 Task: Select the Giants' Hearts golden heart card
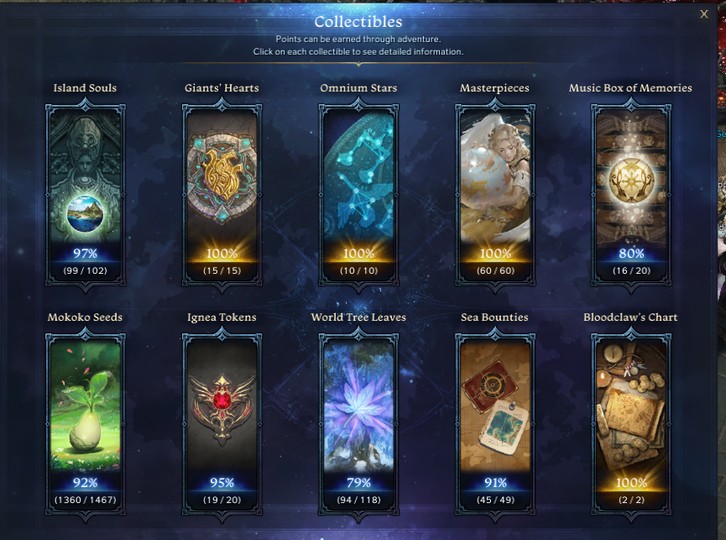pos(222,195)
